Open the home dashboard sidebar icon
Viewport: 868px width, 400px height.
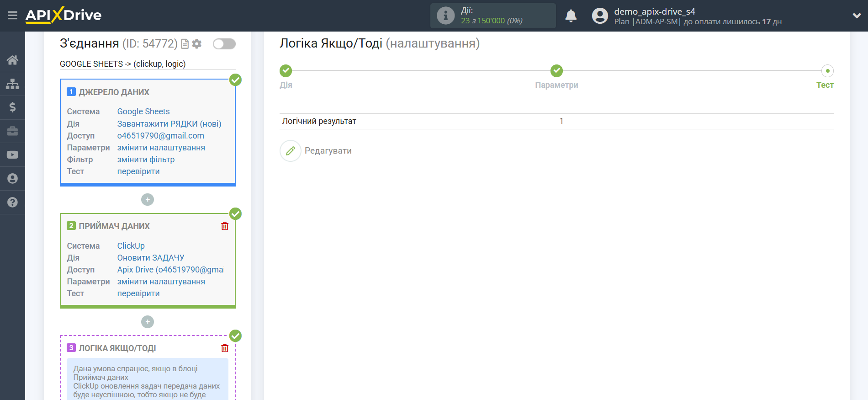[x=12, y=60]
